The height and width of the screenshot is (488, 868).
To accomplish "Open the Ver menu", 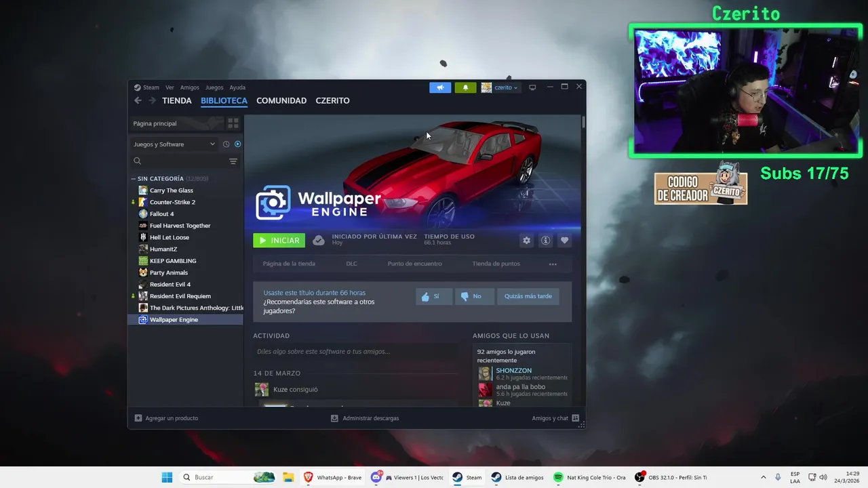I will tap(170, 87).
